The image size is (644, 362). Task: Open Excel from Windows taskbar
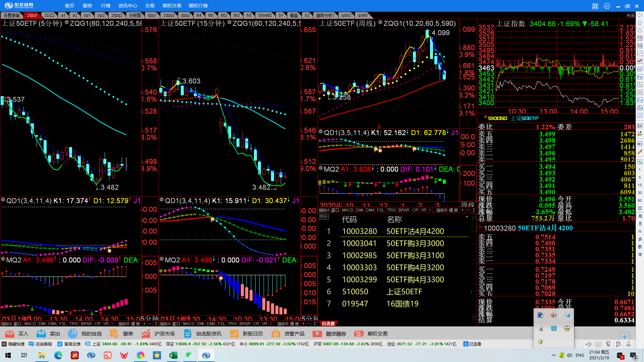point(173,355)
